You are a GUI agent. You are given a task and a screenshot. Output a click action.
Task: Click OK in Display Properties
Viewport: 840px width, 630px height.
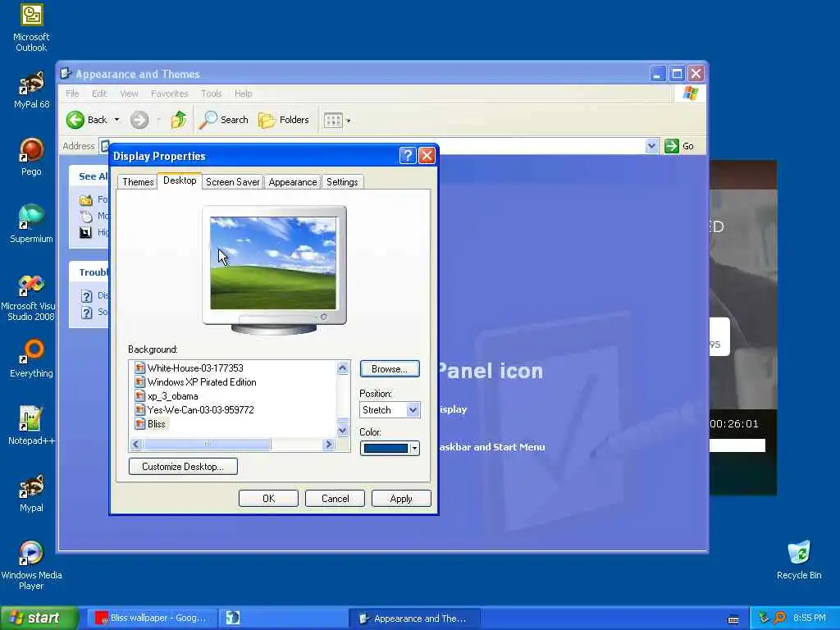click(268, 498)
